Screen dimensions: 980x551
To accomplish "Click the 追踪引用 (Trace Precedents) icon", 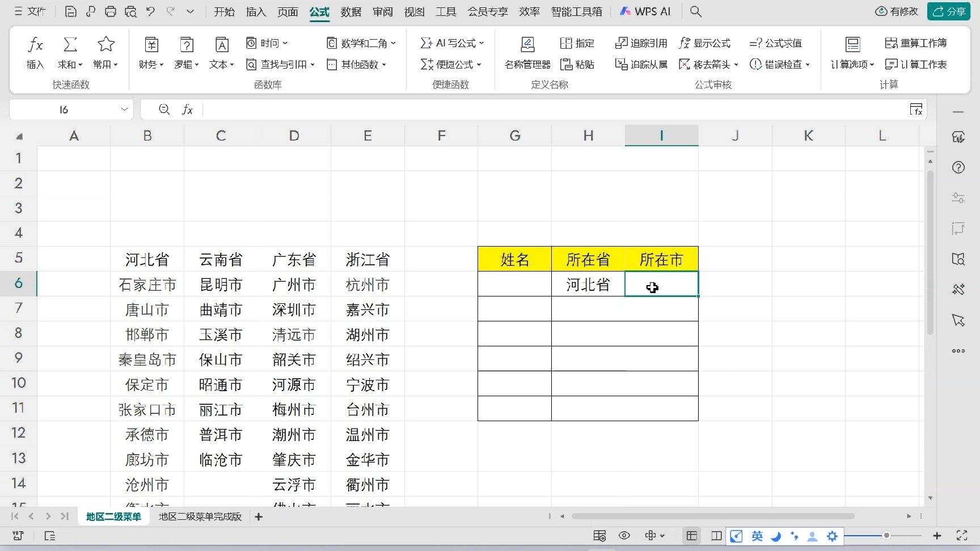I will (640, 43).
